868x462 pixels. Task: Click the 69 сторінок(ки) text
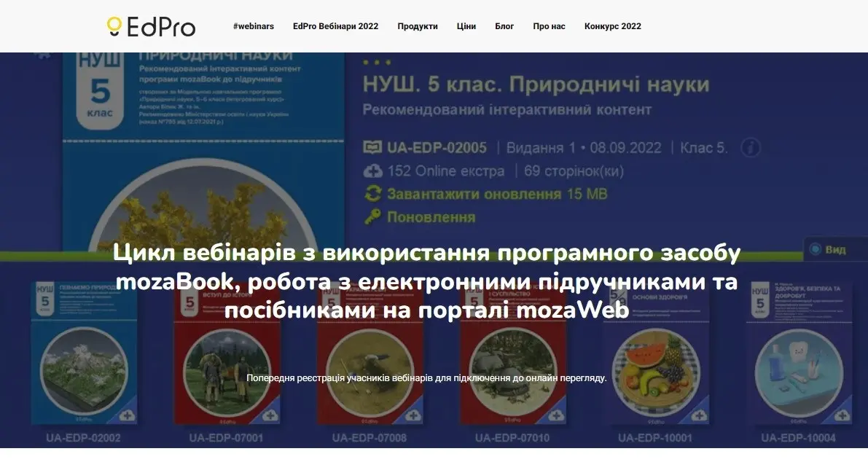574,171
